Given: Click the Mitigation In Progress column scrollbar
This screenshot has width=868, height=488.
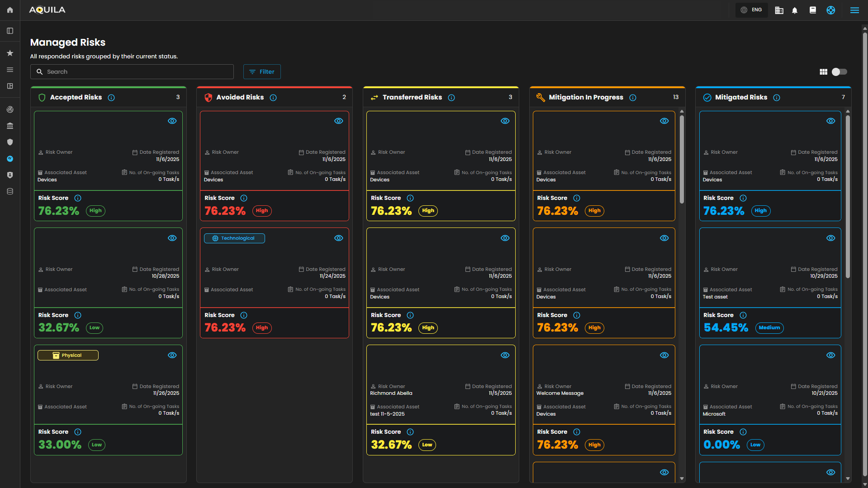Looking at the screenshot, I should 682,158.
